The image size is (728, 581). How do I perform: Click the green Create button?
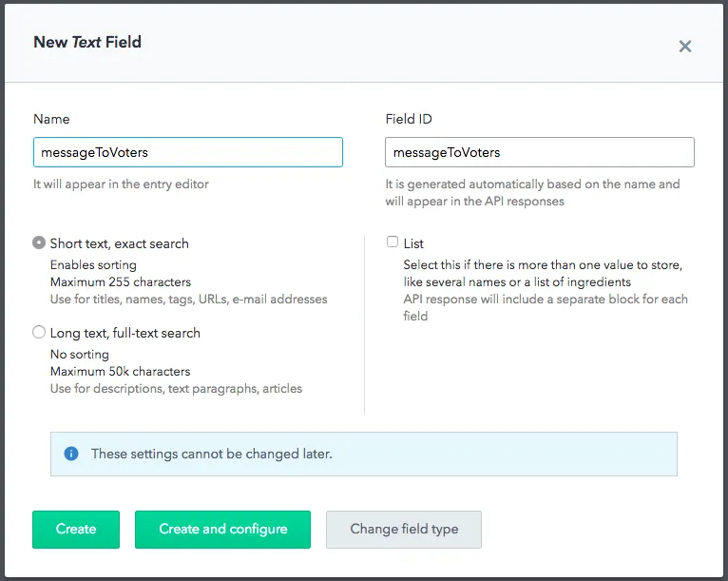click(x=76, y=530)
